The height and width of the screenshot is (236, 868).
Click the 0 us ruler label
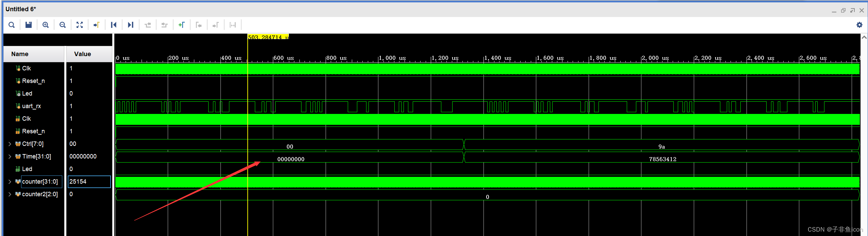pyautogui.click(x=123, y=58)
